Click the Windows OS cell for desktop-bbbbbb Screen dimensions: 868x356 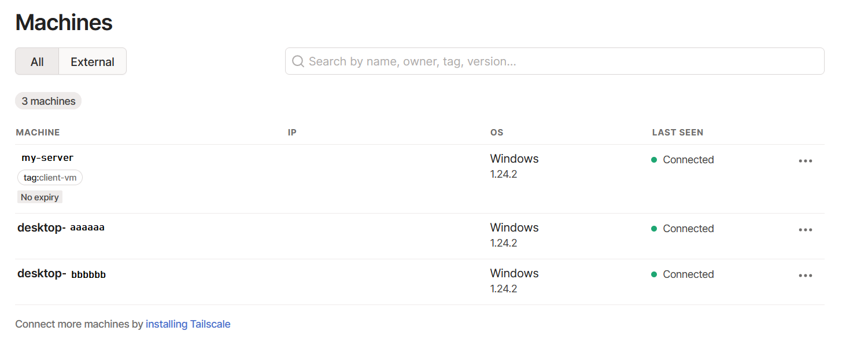click(514, 273)
